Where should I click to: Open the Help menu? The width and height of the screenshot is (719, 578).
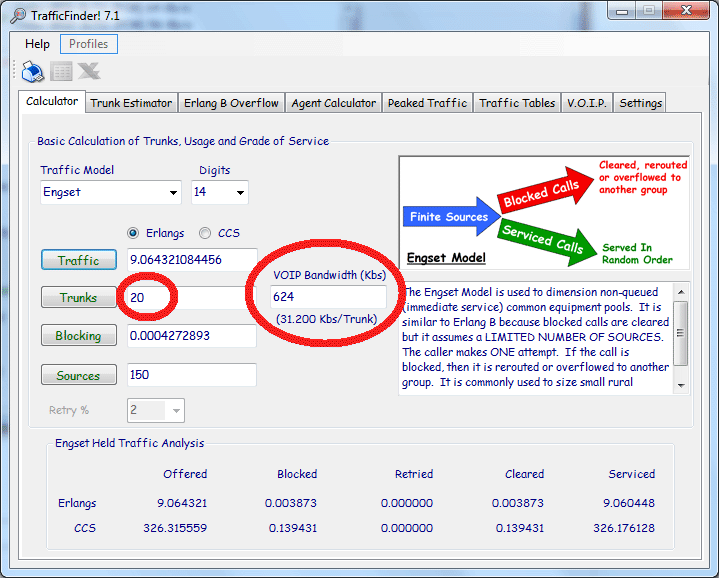tap(37, 44)
